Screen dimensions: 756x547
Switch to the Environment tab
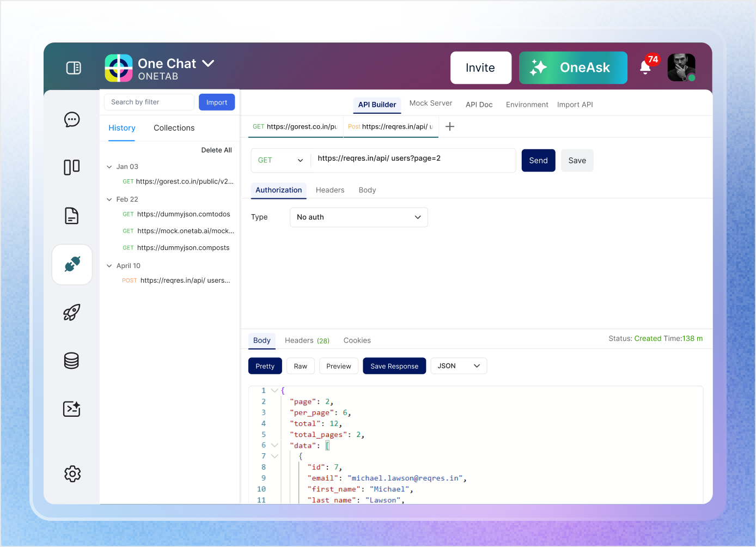(x=527, y=105)
